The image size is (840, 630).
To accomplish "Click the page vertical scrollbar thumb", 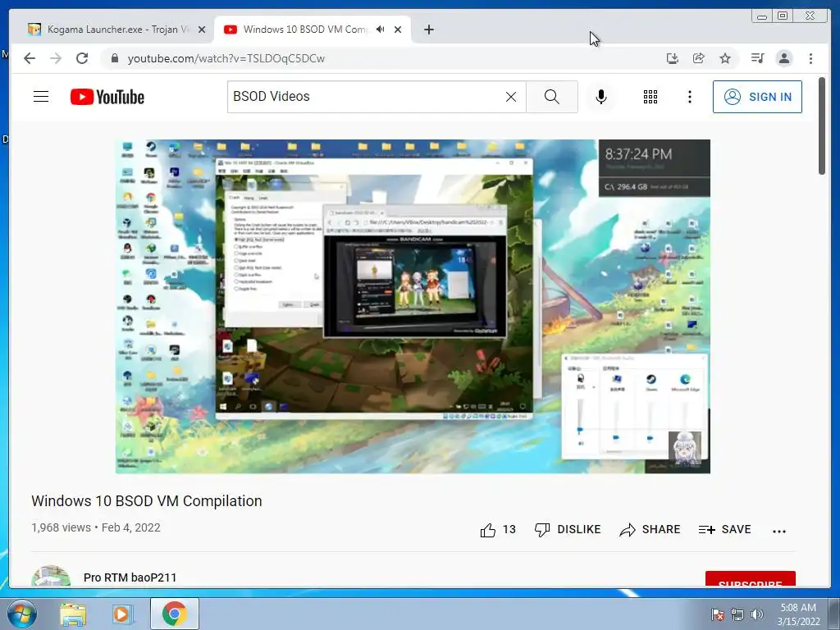I will tap(822, 126).
